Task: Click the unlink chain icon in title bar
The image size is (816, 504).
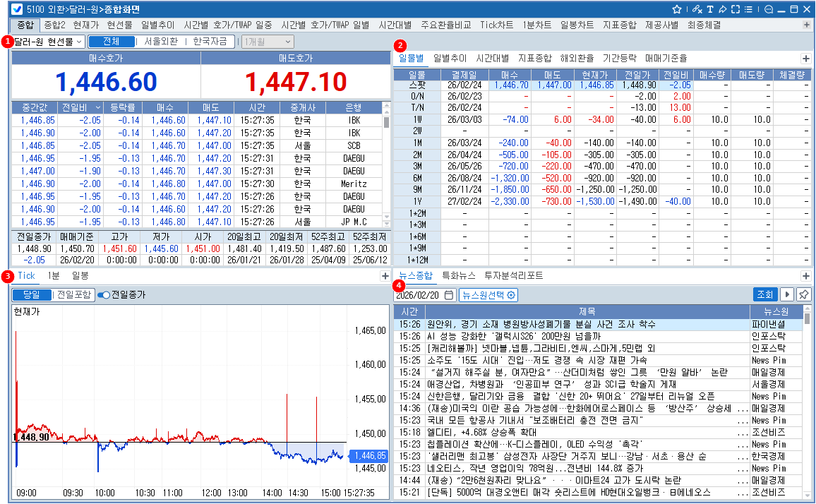Action: click(697, 9)
